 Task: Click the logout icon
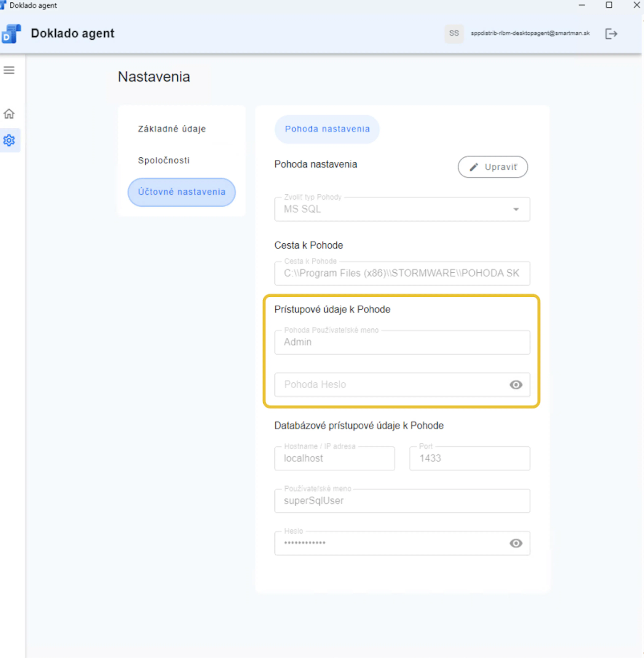click(611, 34)
